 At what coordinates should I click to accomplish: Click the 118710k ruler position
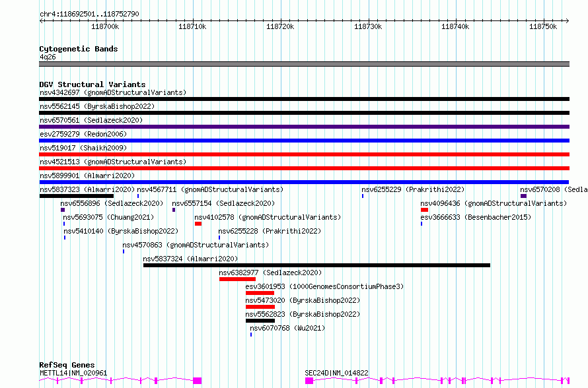click(x=192, y=26)
